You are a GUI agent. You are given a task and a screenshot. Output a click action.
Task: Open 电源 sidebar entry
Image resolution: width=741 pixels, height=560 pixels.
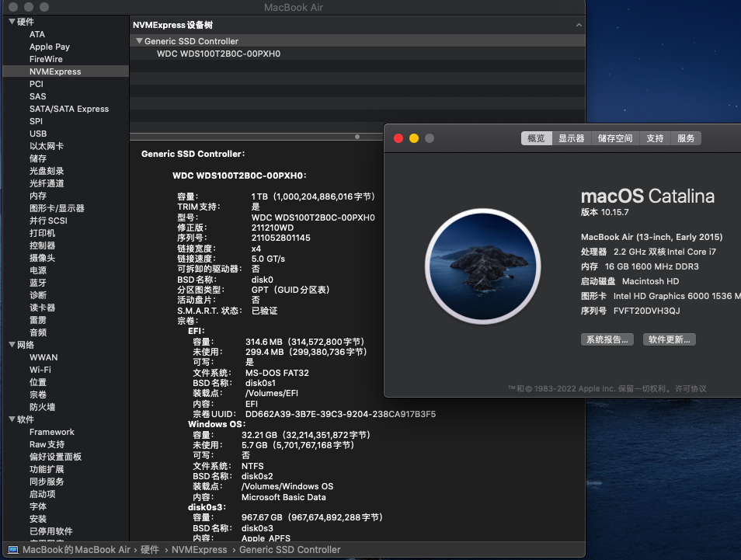coord(38,270)
